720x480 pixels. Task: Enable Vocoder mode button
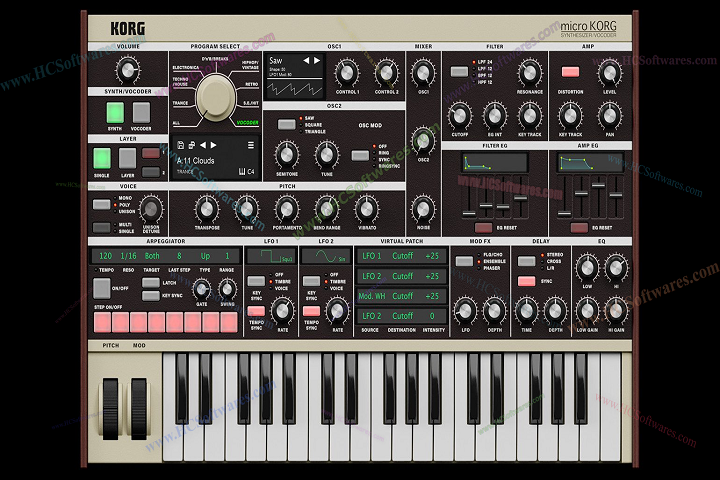click(141, 113)
